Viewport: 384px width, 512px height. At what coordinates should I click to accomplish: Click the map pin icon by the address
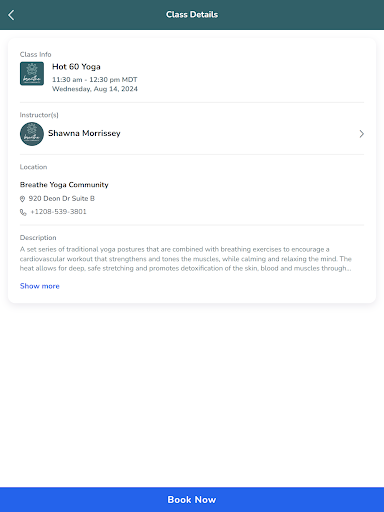click(x=22, y=199)
